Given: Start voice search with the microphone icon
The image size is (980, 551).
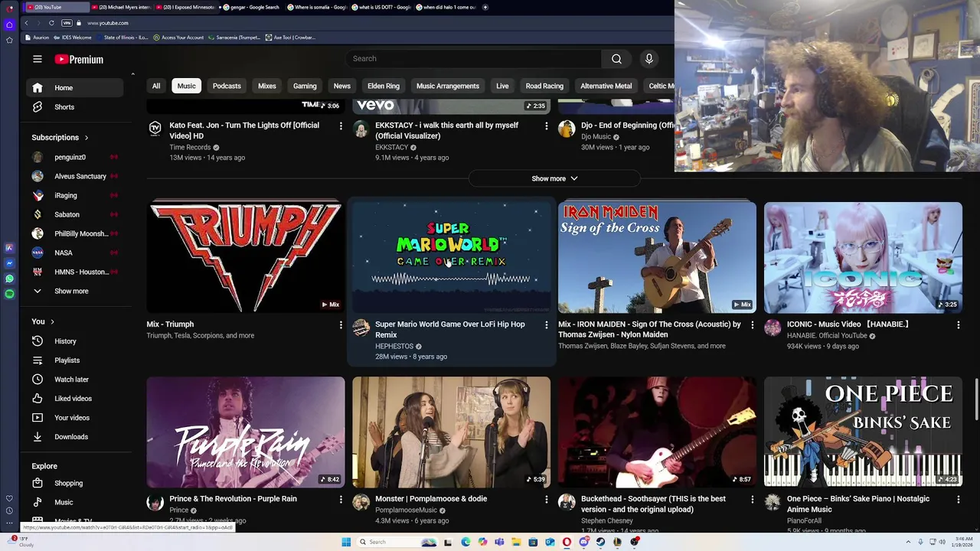Looking at the screenshot, I should 649,59.
